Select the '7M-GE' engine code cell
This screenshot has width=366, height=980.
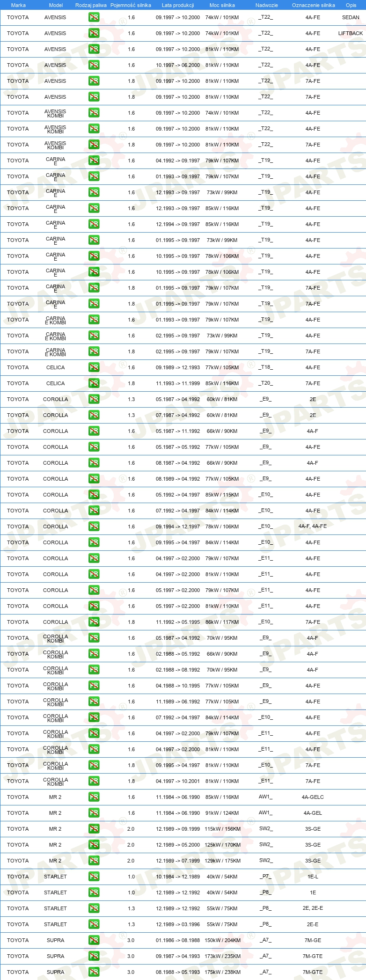[x=313, y=940]
